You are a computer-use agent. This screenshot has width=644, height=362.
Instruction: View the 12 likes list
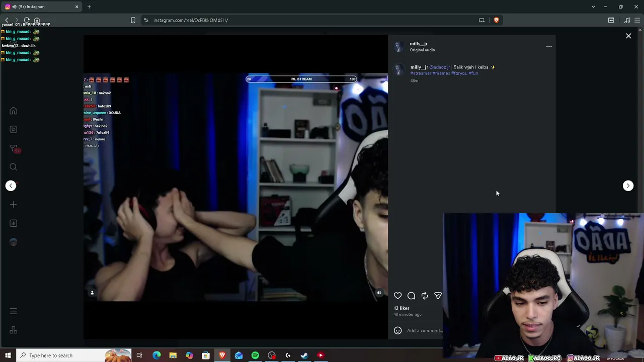pyautogui.click(x=401, y=308)
